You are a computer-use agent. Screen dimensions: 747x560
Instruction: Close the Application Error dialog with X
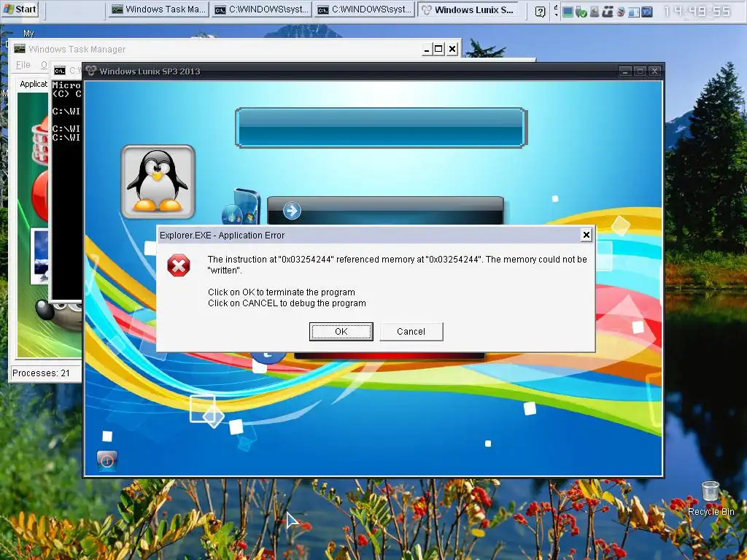pos(587,235)
